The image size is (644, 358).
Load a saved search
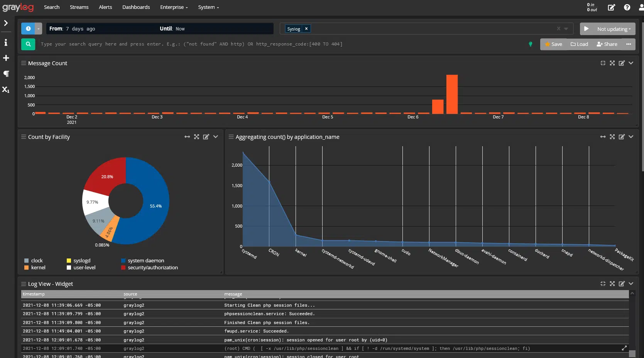[579, 44]
